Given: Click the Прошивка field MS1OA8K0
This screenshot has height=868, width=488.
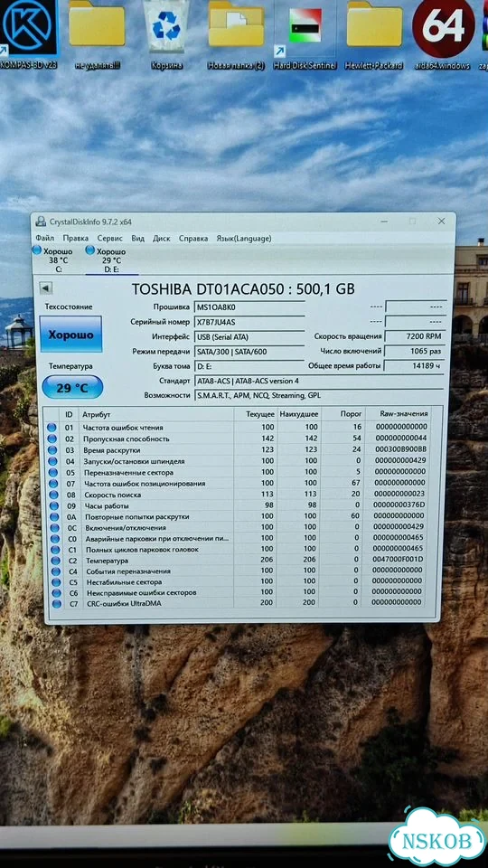Looking at the screenshot, I should click(249, 307).
